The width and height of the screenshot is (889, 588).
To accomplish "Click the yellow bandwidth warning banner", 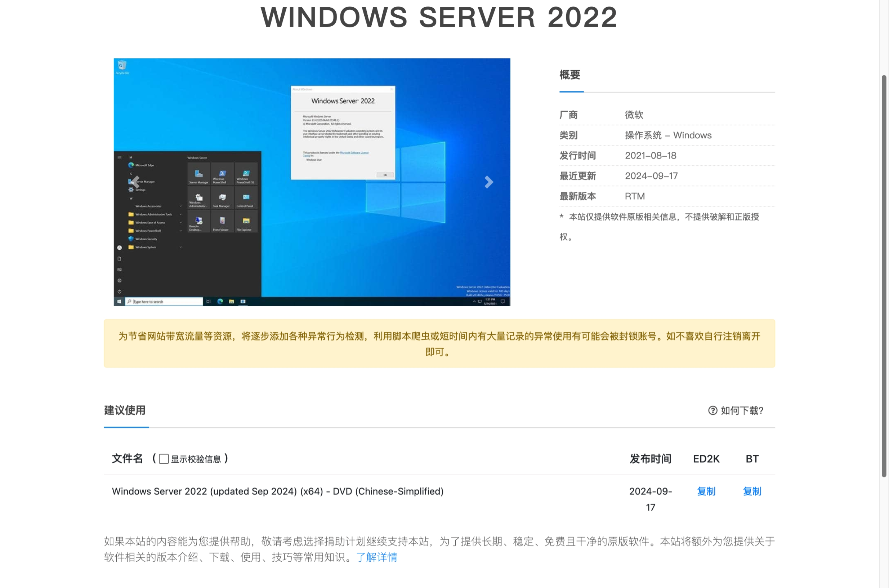I will [x=439, y=343].
